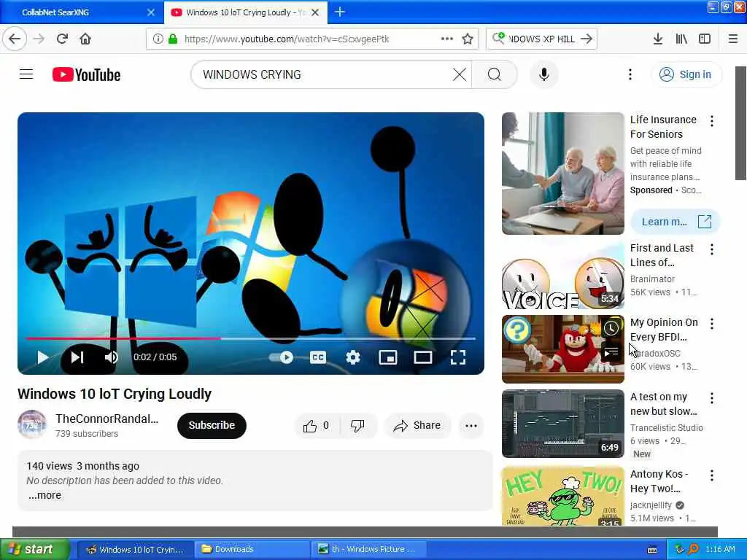Add BFDI opinion video to queue

pyautogui.click(x=611, y=352)
